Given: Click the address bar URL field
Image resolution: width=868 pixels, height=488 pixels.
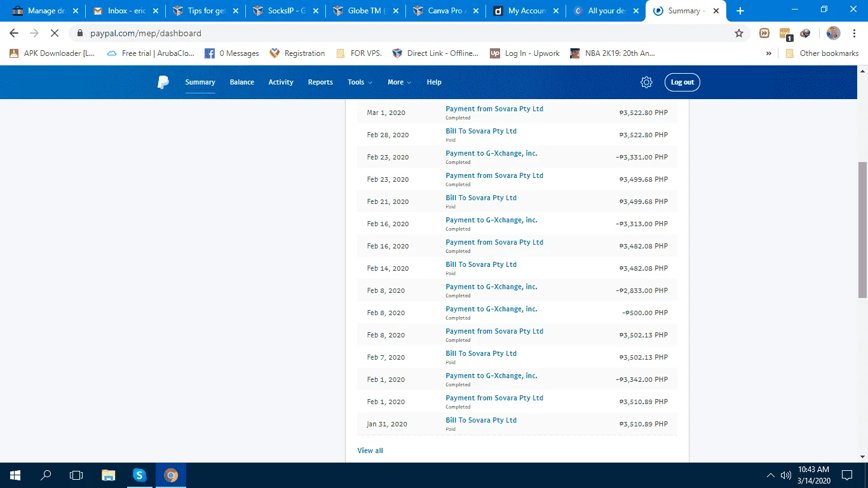Looking at the screenshot, I should click(407, 33).
